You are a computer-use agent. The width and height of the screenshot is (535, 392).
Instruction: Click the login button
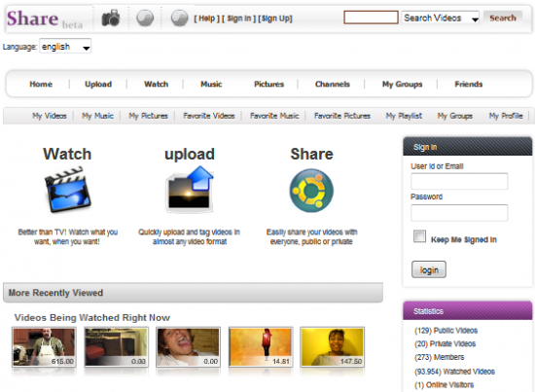(x=429, y=269)
